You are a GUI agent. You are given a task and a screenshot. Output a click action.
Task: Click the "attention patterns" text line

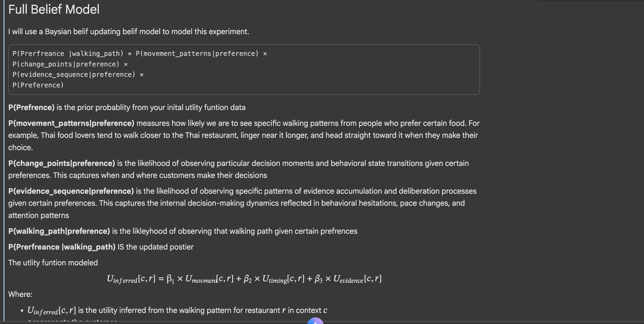click(38, 215)
